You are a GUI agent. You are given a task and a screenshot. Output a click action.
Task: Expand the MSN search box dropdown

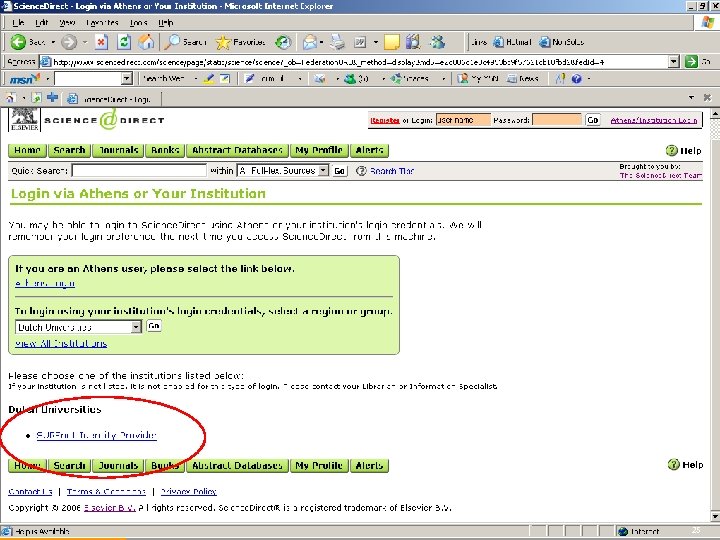pyautogui.click(x=127, y=79)
